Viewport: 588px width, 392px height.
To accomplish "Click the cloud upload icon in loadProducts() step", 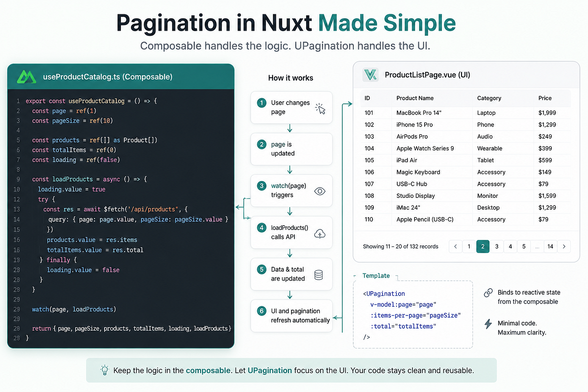I will 320,234.
